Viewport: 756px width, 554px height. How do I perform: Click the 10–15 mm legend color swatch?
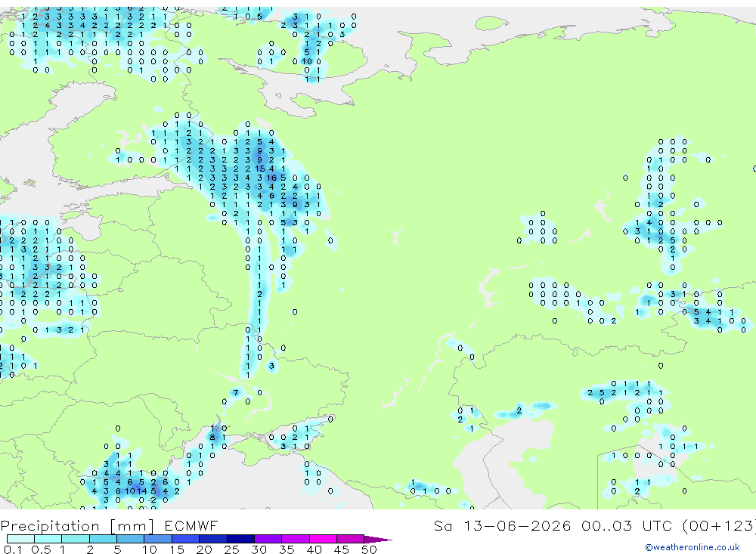(158, 539)
